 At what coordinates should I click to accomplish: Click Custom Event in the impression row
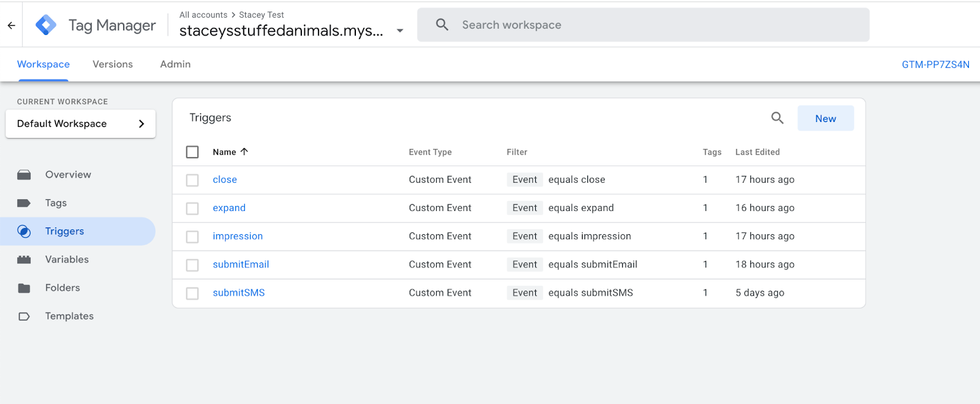pyautogui.click(x=440, y=236)
